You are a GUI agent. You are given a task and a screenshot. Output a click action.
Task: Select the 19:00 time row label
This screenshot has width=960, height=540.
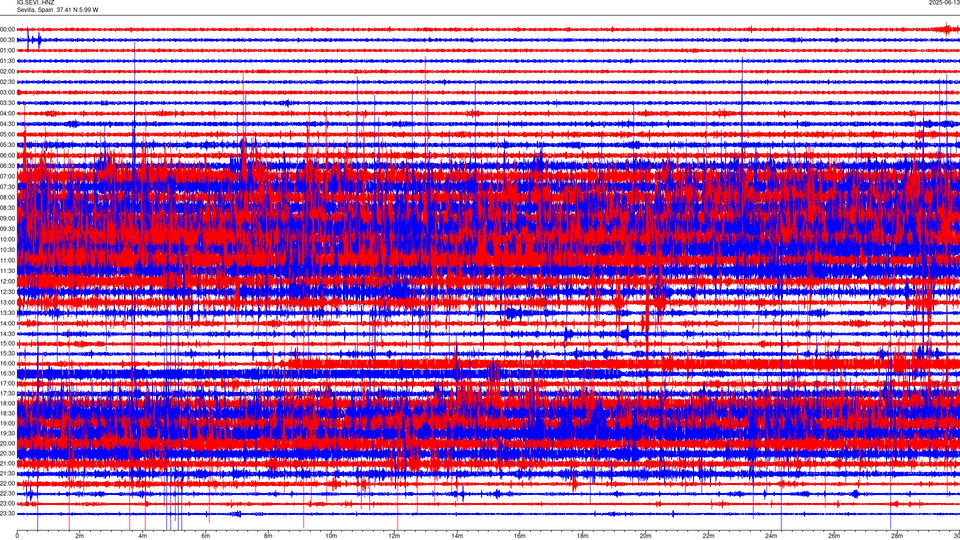(7, 424)
